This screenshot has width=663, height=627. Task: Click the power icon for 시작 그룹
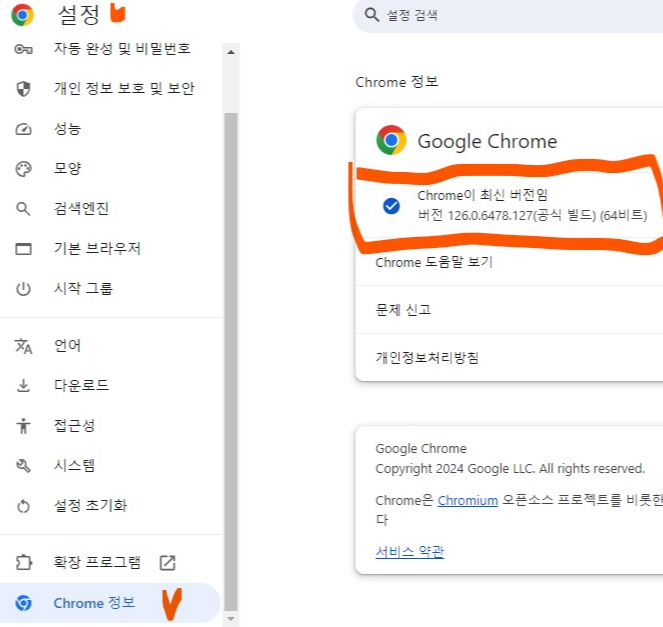click(x=23, y=289)
